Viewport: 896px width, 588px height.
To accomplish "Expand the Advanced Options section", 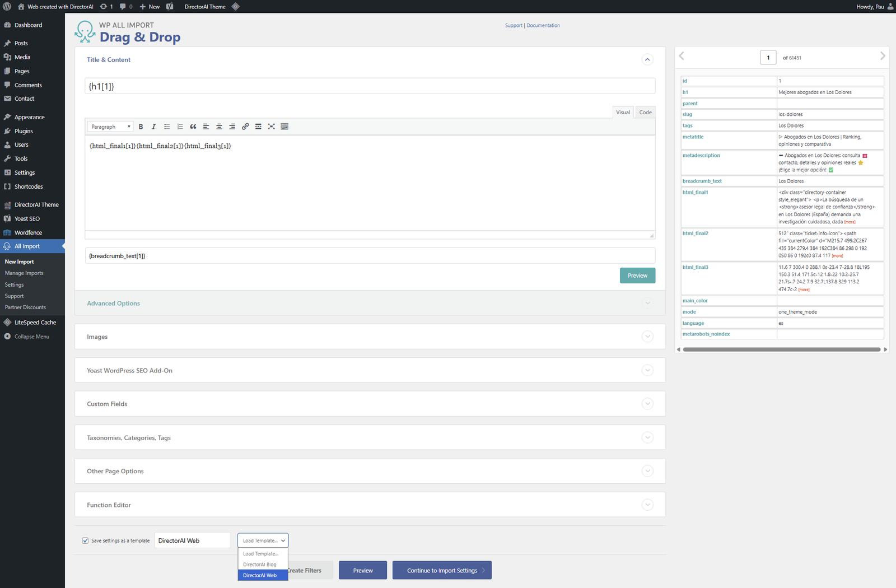I will [647, 303].
